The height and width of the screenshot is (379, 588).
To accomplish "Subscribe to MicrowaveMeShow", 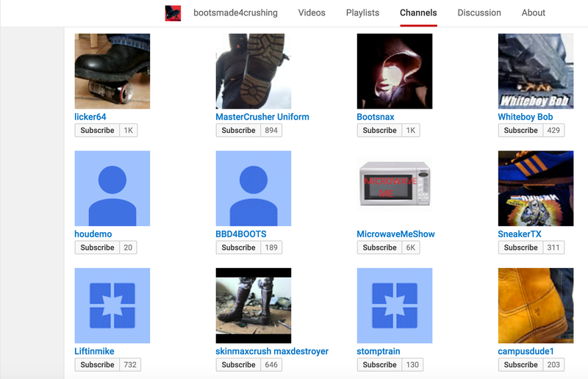I will pyautogui.click(x=379, y=248).
